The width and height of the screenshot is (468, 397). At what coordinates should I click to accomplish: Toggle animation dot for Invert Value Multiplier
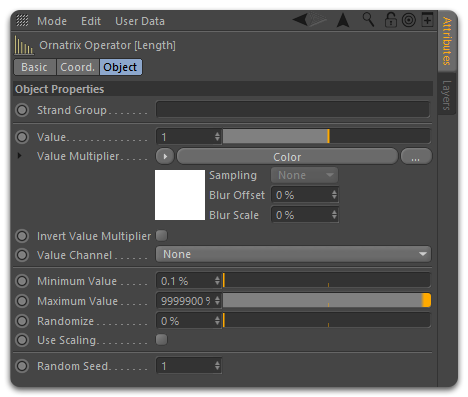pos(22,236)
